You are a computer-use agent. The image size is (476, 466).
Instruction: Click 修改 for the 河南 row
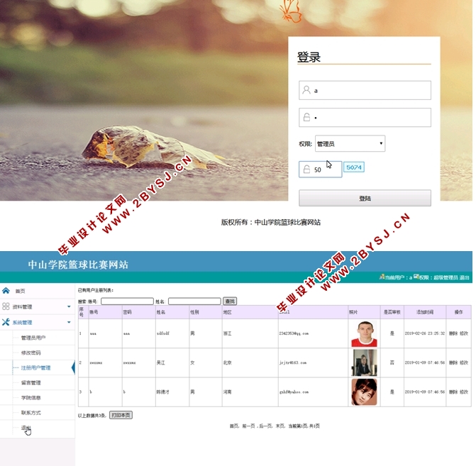pos(464,392)
